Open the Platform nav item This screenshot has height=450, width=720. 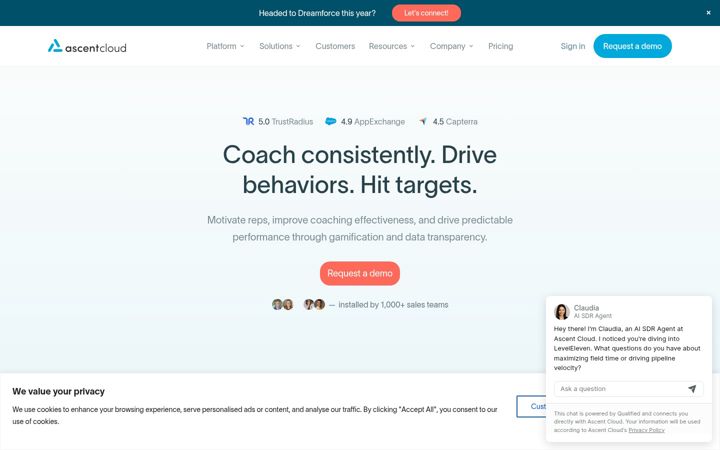pyautogui.click(x=221, y=46)
